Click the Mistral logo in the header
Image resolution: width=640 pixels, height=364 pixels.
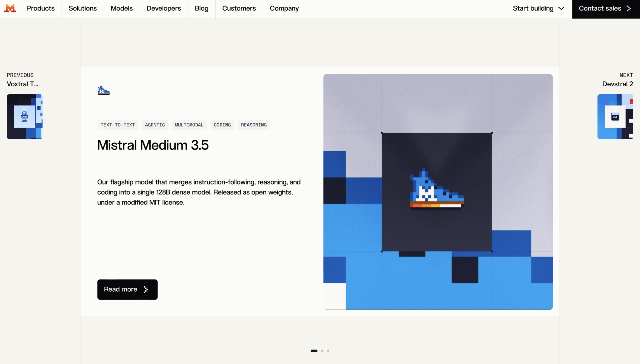tap(10, 8)
